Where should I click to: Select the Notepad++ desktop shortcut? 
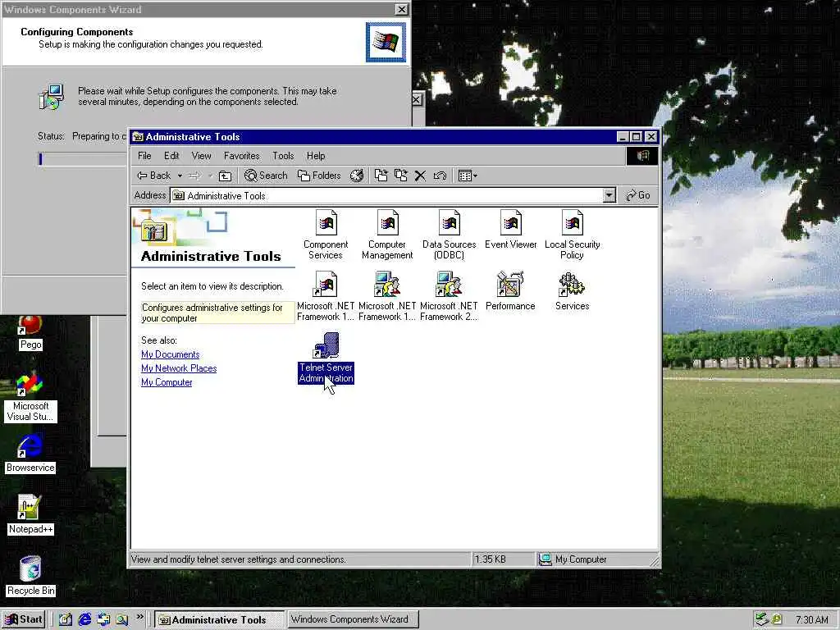click(30, 514)
